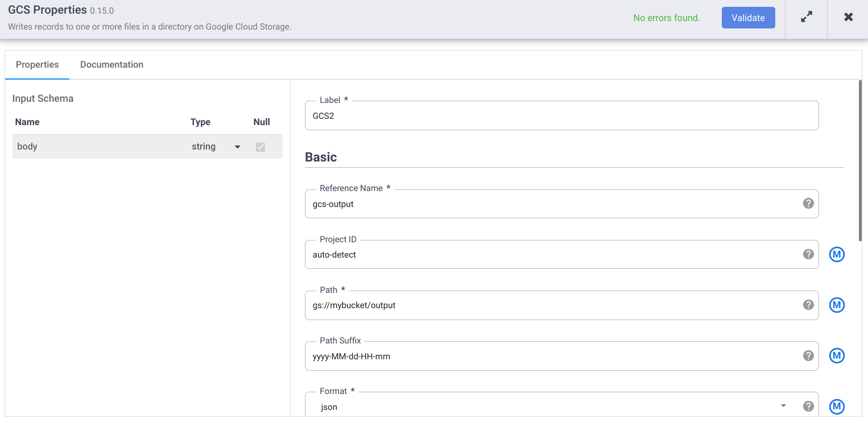Click the help icon for Reference Name
868x423 pixels.
coord(808,204)
